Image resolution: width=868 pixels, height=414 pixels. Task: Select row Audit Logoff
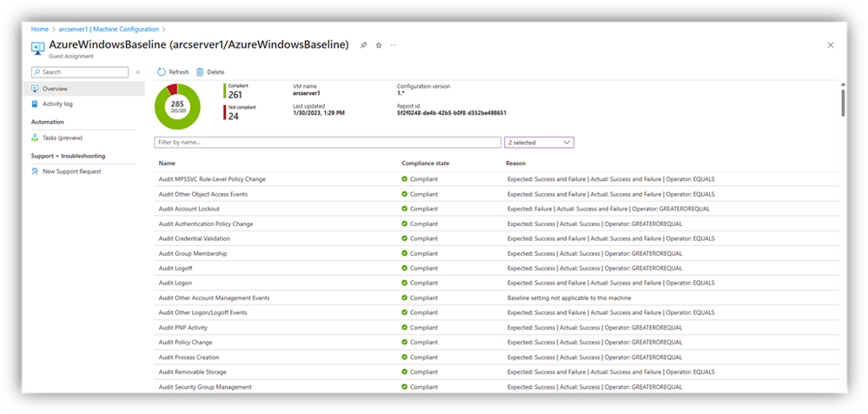[496, 268]
